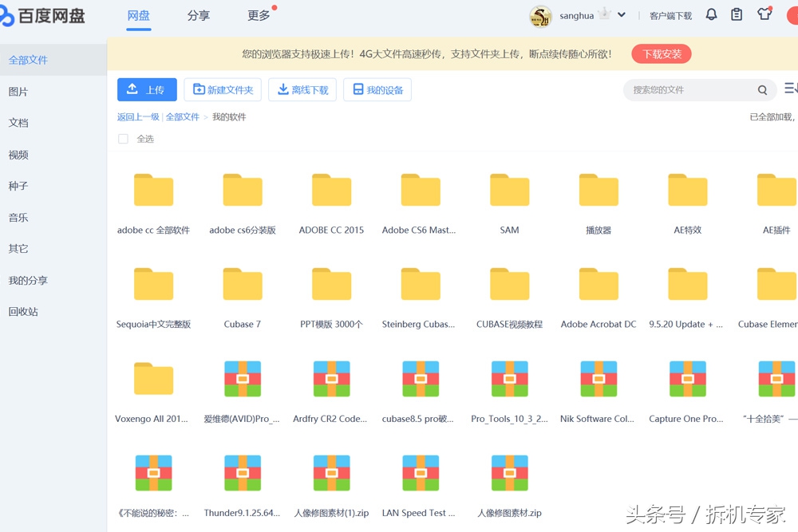The width and height of the screenshot is (798, 532).
Task: Select the Pro_Tools_10_3_2 archive
Action: click(509, 379)
